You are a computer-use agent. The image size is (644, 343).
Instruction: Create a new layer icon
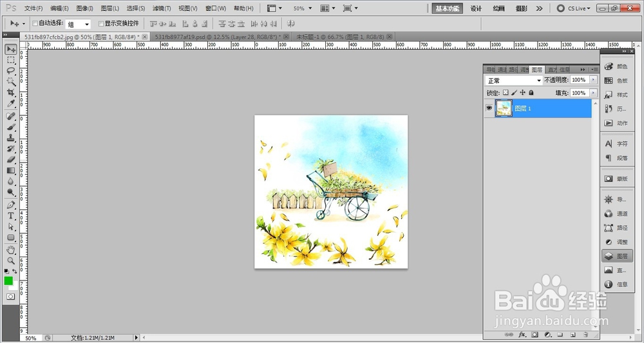573,335
